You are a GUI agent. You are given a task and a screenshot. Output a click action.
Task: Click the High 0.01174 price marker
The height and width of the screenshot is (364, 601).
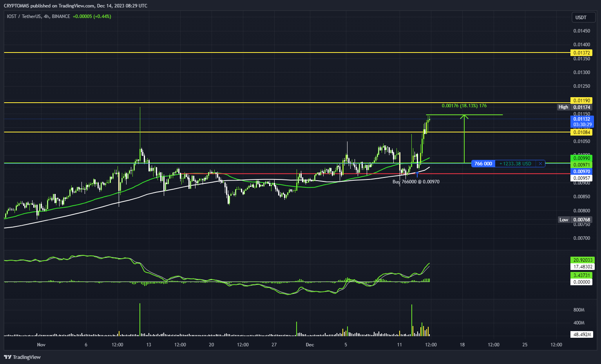(x=575, y=107)
